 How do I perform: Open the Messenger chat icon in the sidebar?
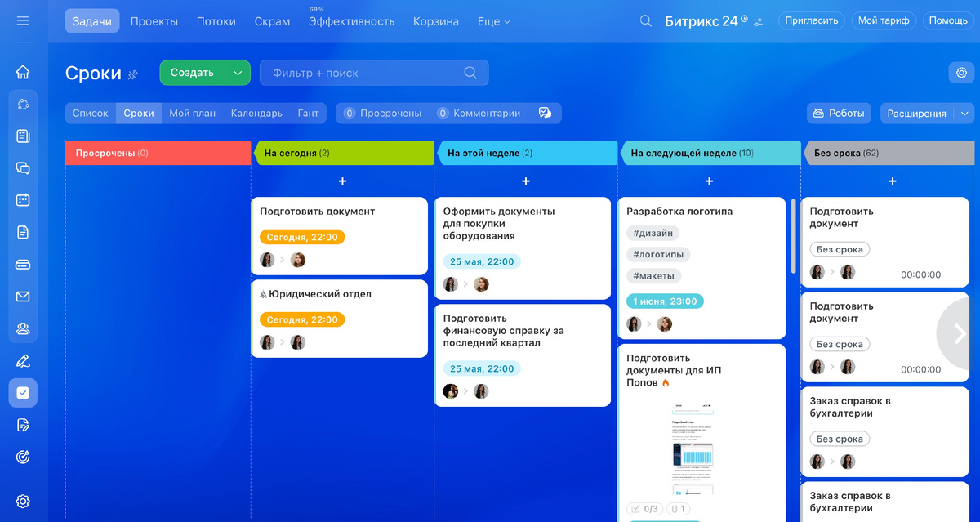(x=23, y=167)
